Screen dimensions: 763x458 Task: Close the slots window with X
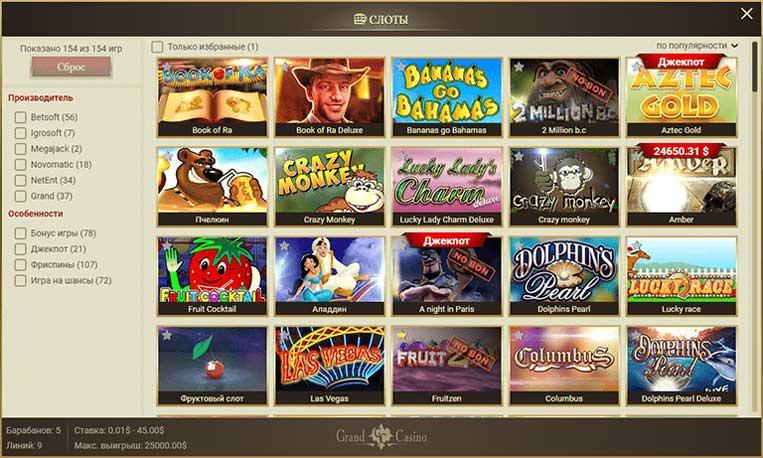[x=746, y=14]
